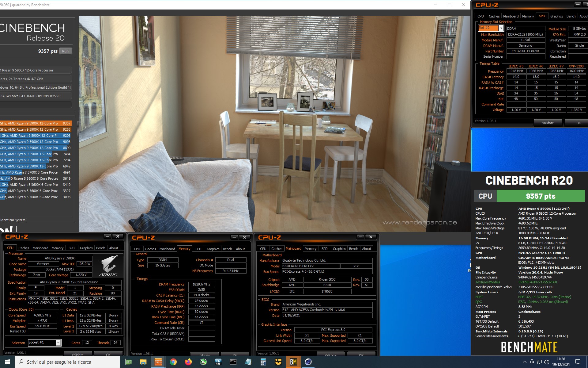This screenshot has width=588, height=368.
Task: Click the CPU-Z taskbar icon
Action: coord(158,362)
